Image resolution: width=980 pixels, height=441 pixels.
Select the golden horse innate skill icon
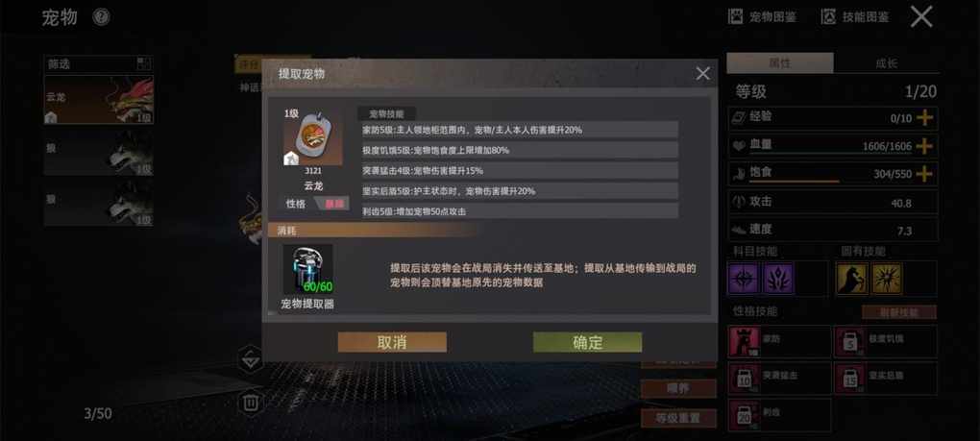click(x=852, y=279)
